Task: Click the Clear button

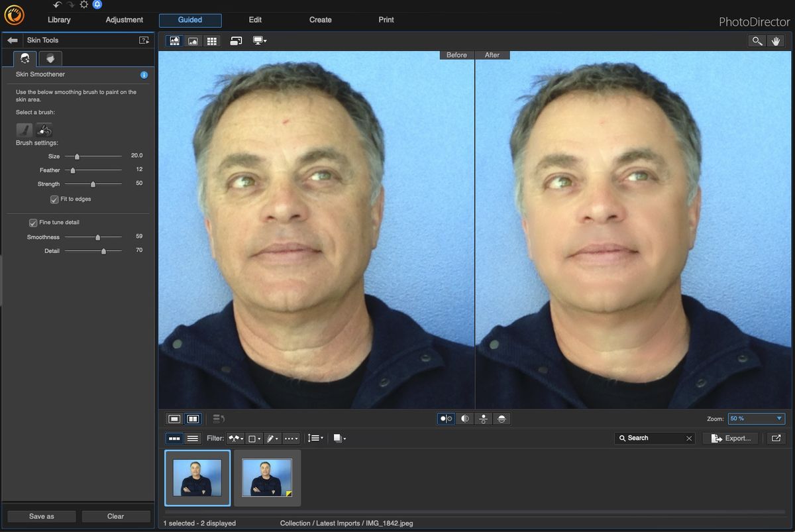Action: 115,516
